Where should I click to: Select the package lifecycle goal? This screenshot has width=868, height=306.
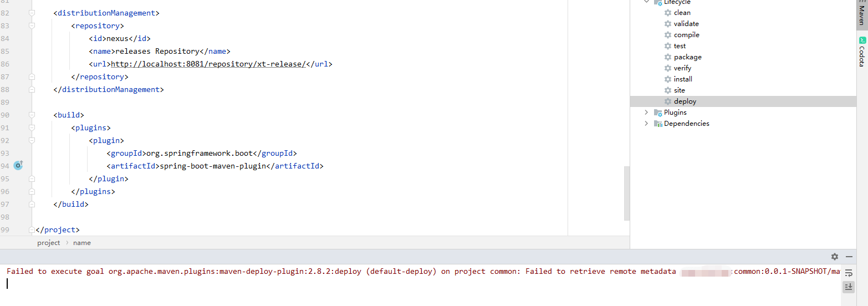point(688,57)
